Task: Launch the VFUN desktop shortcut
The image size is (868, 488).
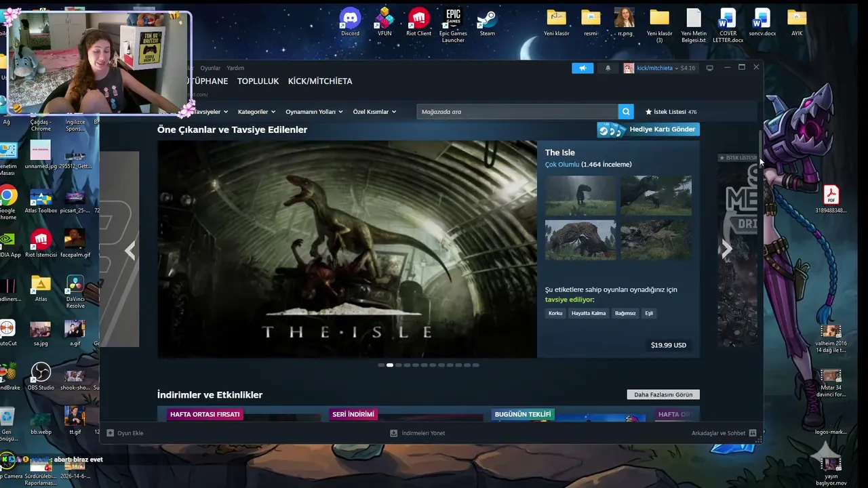Action: (x=384, y=22)
